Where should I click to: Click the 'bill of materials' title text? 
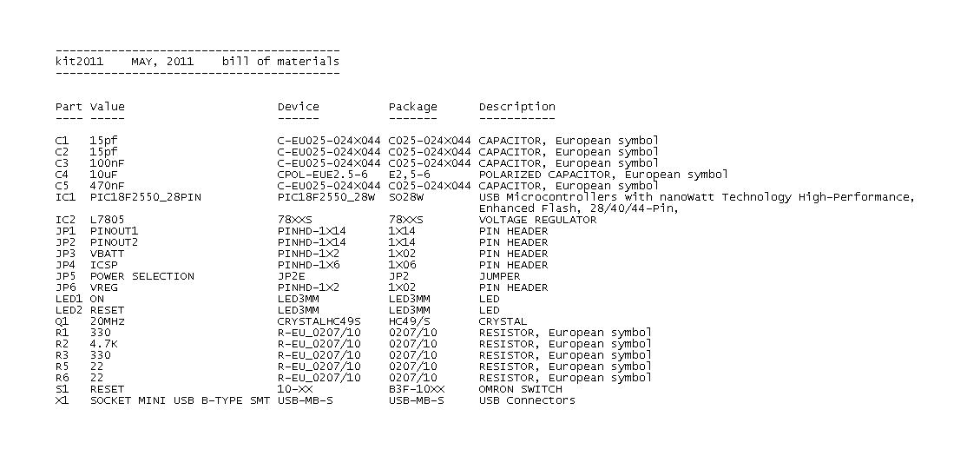click(x=280, y=62)
